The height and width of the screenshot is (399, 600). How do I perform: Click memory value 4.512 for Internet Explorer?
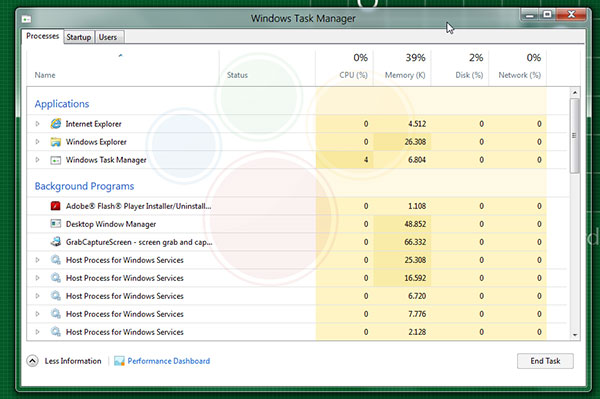[x=417, y=124]
